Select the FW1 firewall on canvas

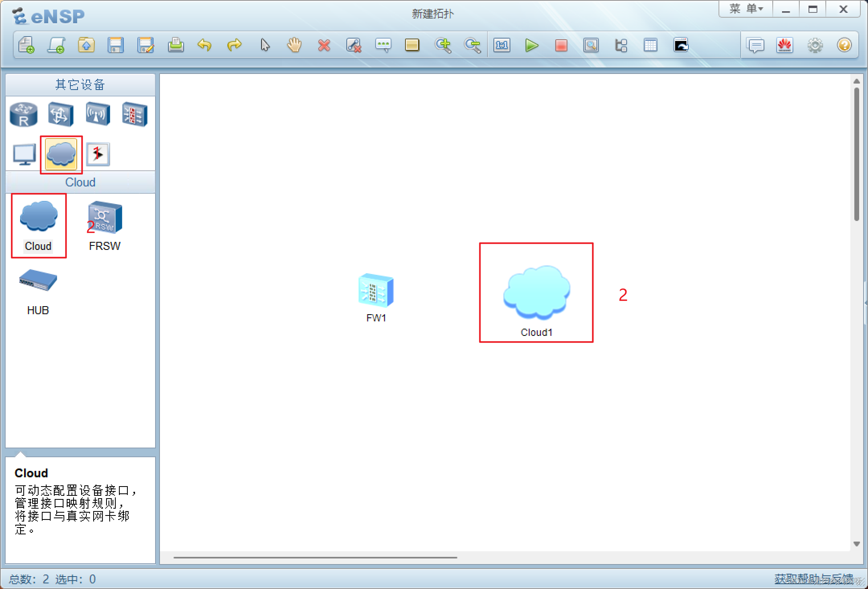(x=376, y=291)
